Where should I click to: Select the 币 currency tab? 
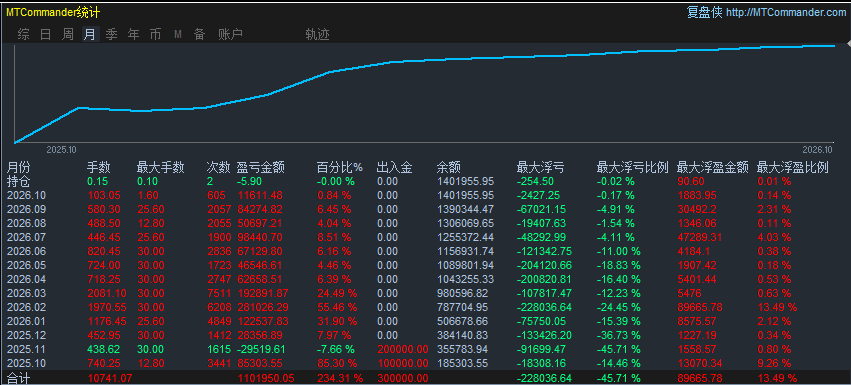pyautogui.click(x=155, y=35)
